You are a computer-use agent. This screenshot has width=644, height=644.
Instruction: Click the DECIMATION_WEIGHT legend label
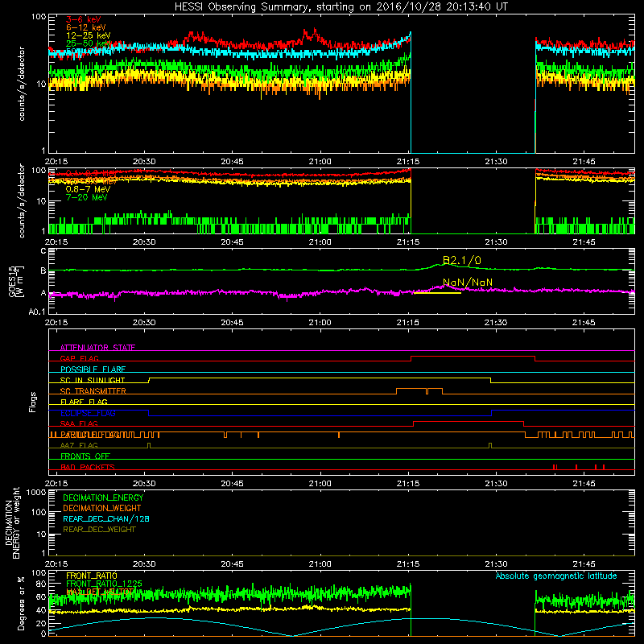(x=102, y=508)
